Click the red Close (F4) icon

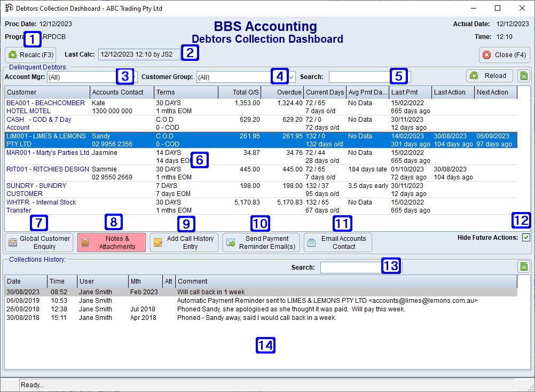pyautogui.click(x=486, y=55)
